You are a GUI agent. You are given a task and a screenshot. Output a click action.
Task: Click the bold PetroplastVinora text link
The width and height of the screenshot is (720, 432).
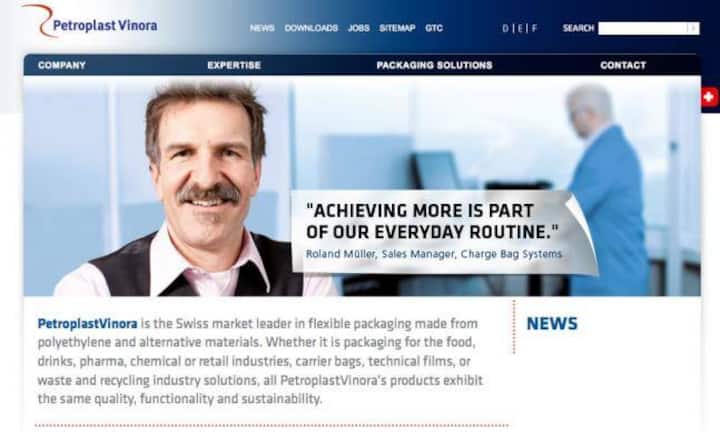click(87, 324)
